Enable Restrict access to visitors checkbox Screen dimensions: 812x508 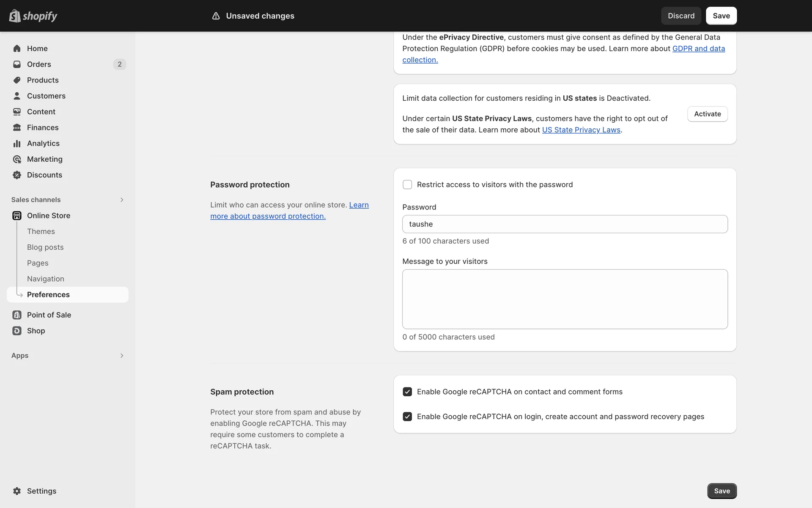[407, 185]
